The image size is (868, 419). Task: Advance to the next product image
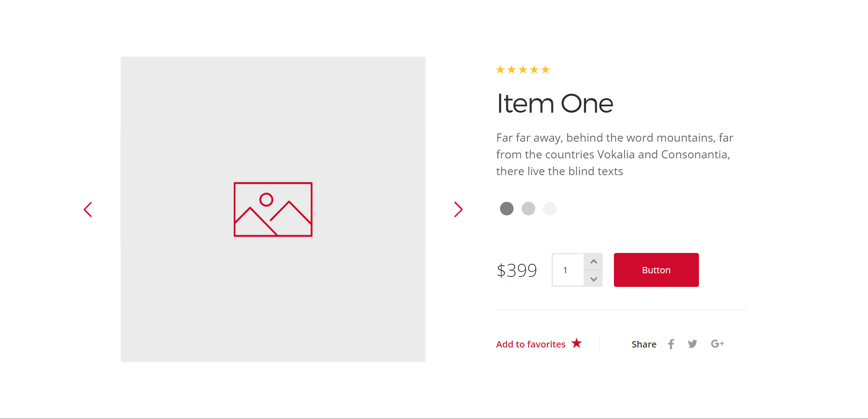coord(458,209)
